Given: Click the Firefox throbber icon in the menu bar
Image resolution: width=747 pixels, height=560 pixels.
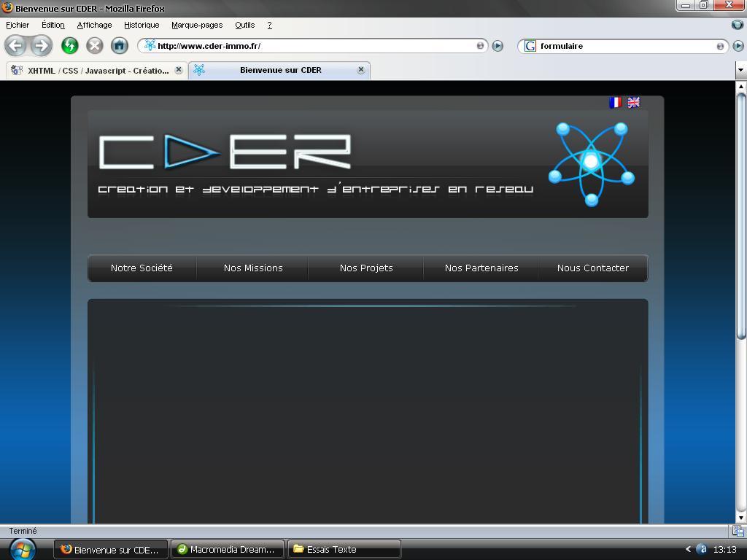Looking at the screenshot, I should pos(737,24).
